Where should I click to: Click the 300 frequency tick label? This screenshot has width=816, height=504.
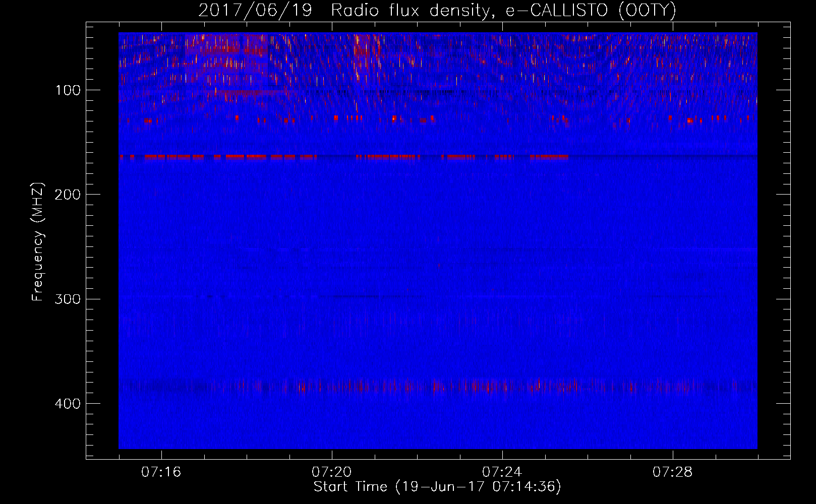(67, 299)
